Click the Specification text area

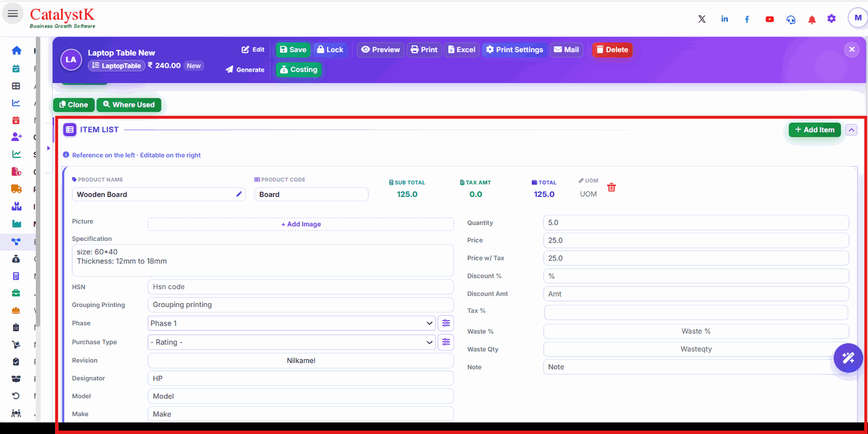pyautogui.click(x=263, y=260)
